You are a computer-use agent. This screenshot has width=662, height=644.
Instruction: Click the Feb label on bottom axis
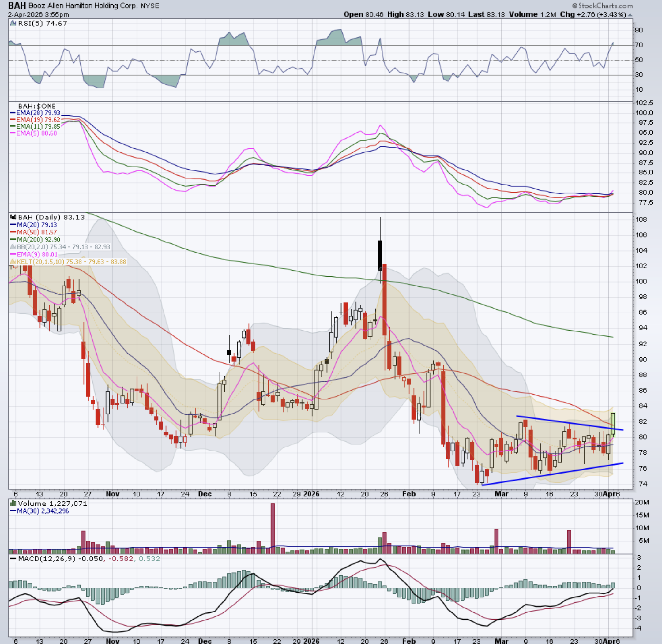click(409, 641)
